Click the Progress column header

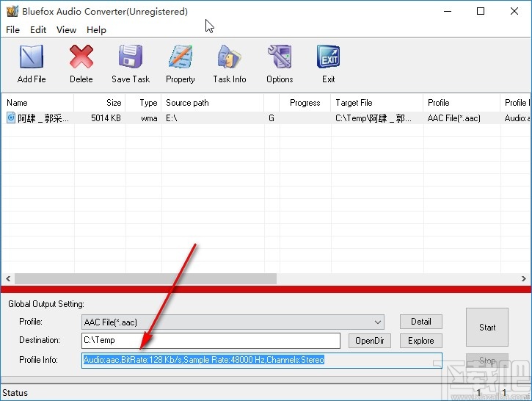[x=305, y=103]
